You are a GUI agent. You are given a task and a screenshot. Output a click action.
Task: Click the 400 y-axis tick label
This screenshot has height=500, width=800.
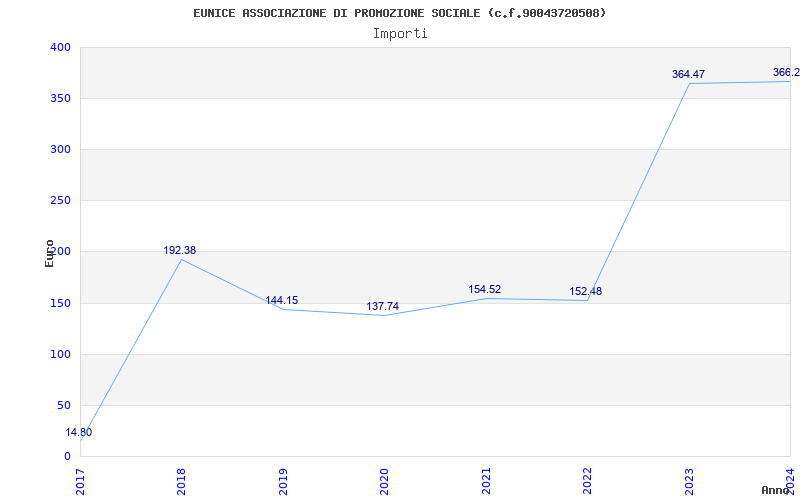[x=60, y=47]
